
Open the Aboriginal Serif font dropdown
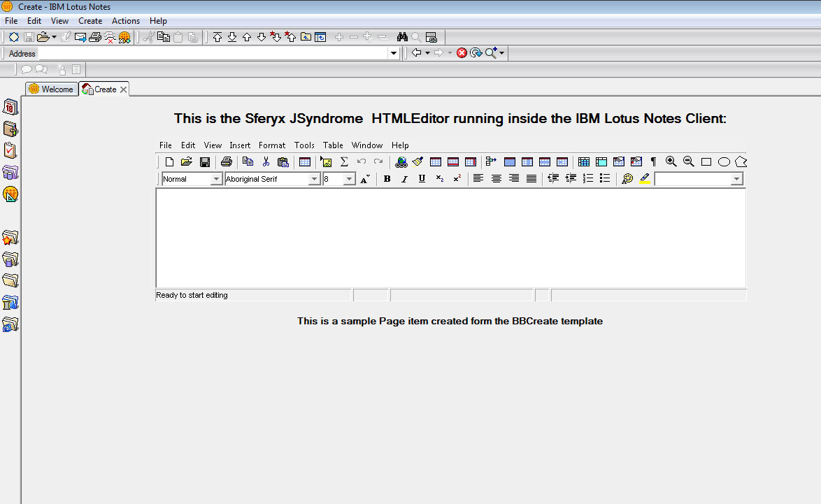click(x=313, y=179)
